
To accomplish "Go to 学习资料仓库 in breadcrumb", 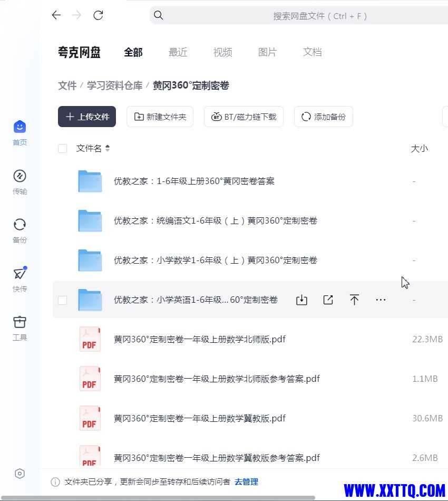I will click(114, 85).
